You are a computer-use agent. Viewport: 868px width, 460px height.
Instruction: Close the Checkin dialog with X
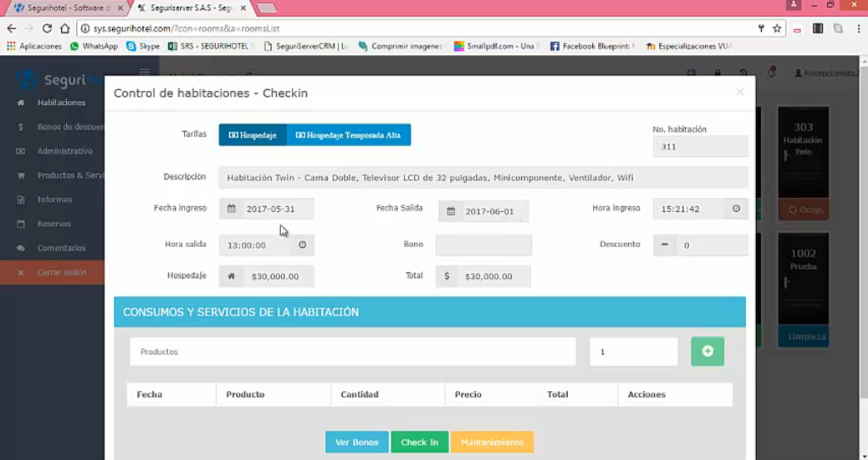click(x=740, y=92)
